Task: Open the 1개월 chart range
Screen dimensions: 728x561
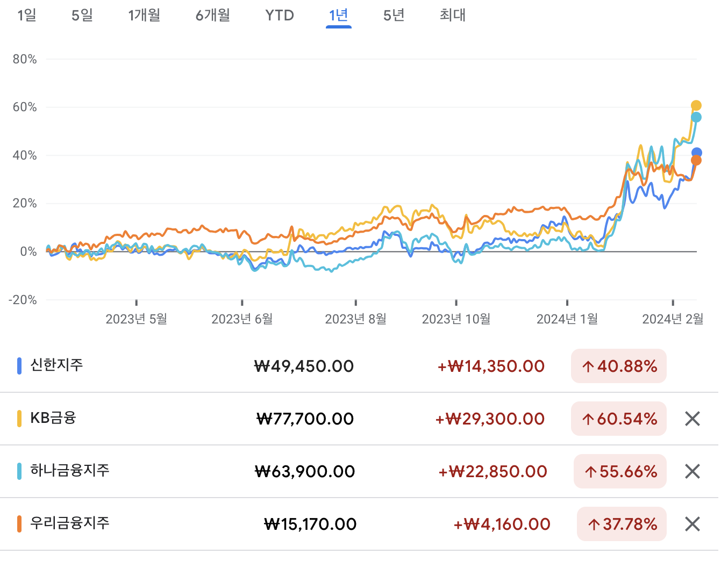Action: click(x=144, y=15)
